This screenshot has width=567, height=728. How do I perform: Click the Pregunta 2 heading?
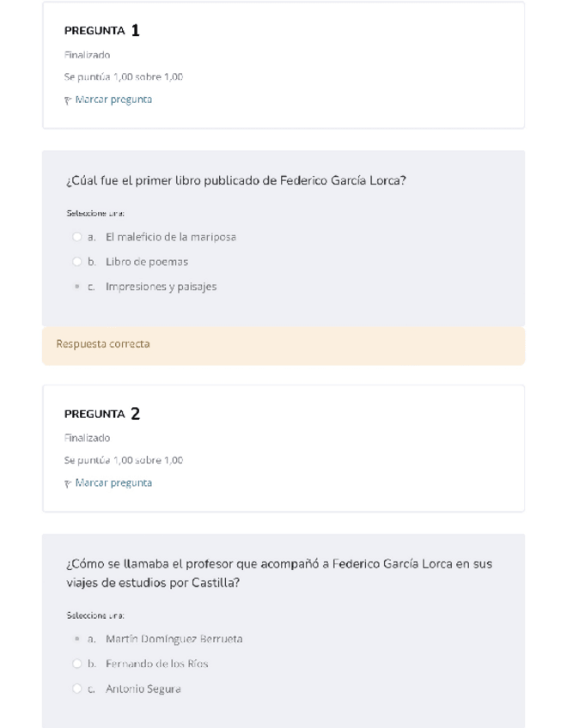[102, 414]
